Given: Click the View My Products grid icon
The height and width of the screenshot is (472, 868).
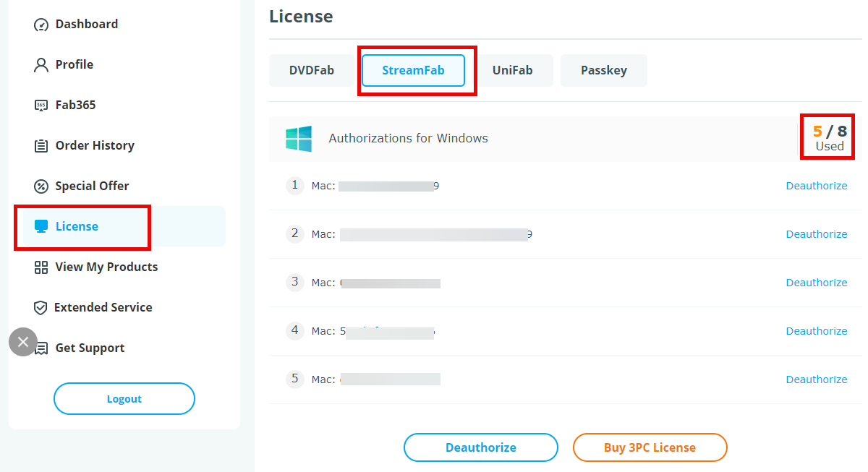Looking at the screenshot, I should click(x=41, y=267).
